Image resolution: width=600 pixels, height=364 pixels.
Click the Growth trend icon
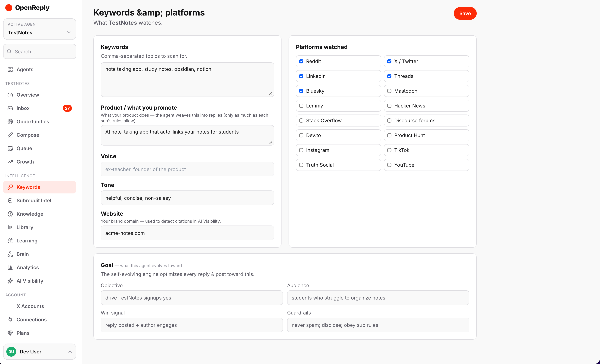(10, 162)
